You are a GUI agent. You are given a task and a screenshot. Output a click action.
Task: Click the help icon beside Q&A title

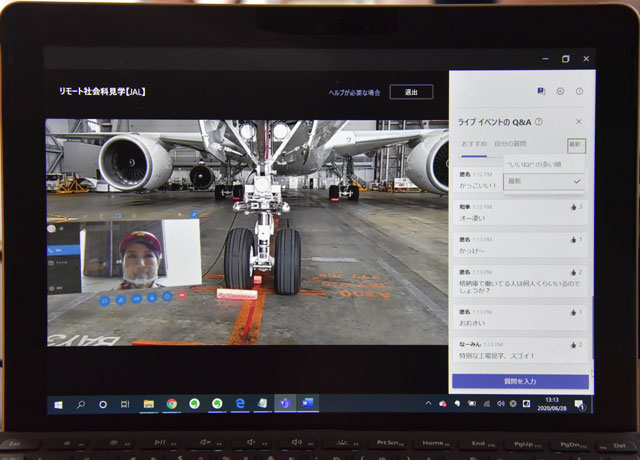point(539,122)
